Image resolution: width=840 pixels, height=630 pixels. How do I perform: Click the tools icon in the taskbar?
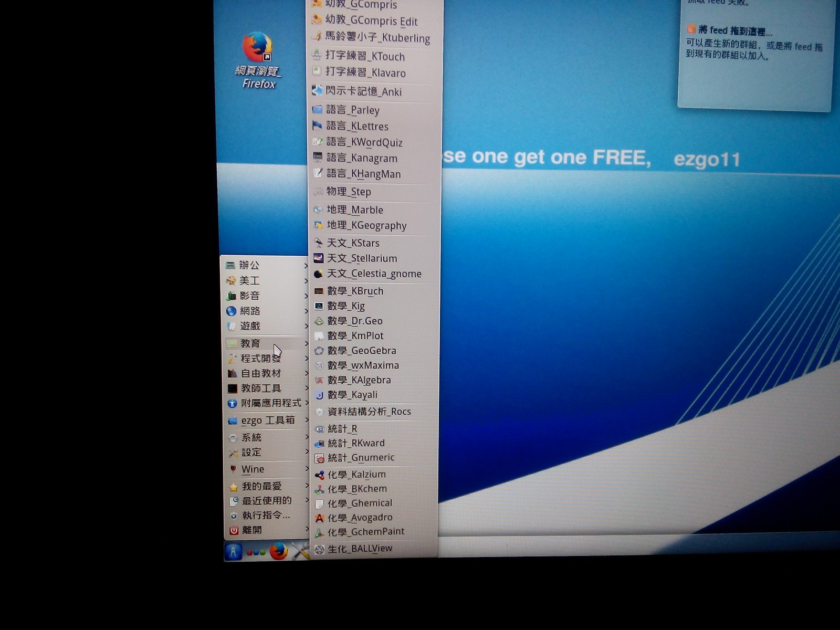point(301,551)
